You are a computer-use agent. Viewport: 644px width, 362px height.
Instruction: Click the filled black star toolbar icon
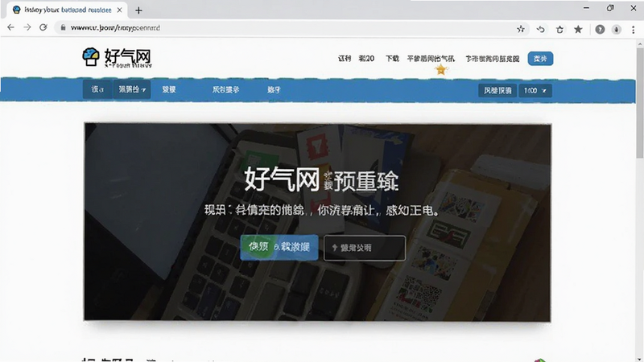click(578, 29)
